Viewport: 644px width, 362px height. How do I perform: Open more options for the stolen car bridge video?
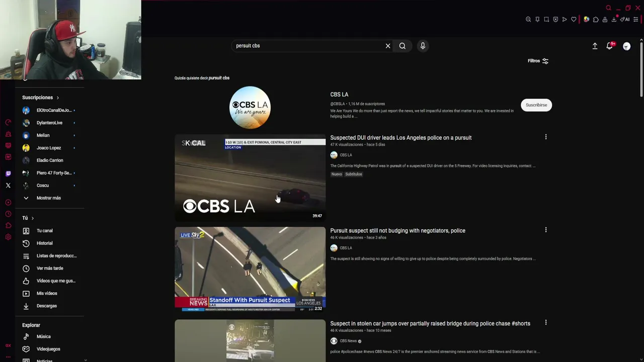click(x=546, y=322)
